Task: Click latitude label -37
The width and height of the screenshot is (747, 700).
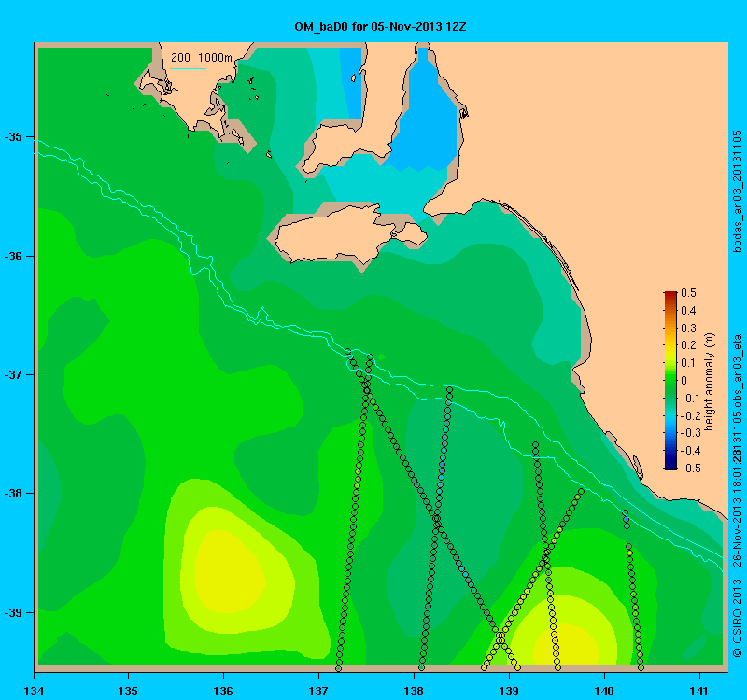Action: [13, 375]
